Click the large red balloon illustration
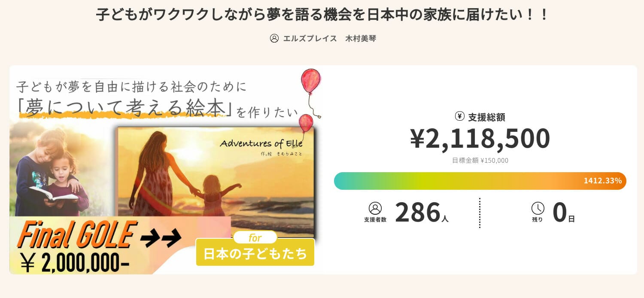The width and height of the screenshot is (644, 298). 311,81
